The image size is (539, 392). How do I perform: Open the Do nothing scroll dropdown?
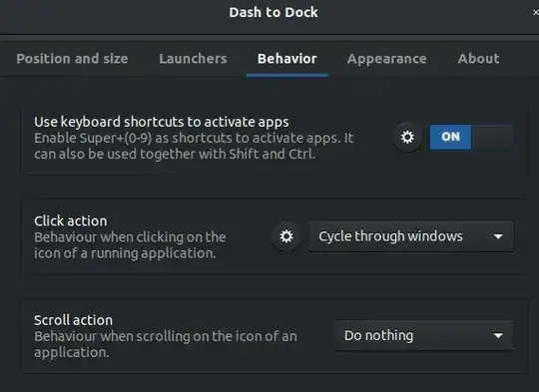coord(424,335)
